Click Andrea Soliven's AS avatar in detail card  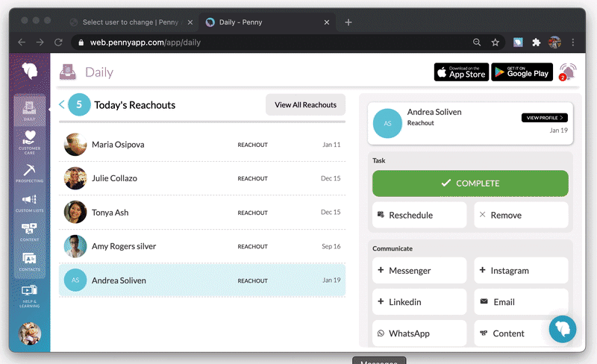click(x=387, y=123)
